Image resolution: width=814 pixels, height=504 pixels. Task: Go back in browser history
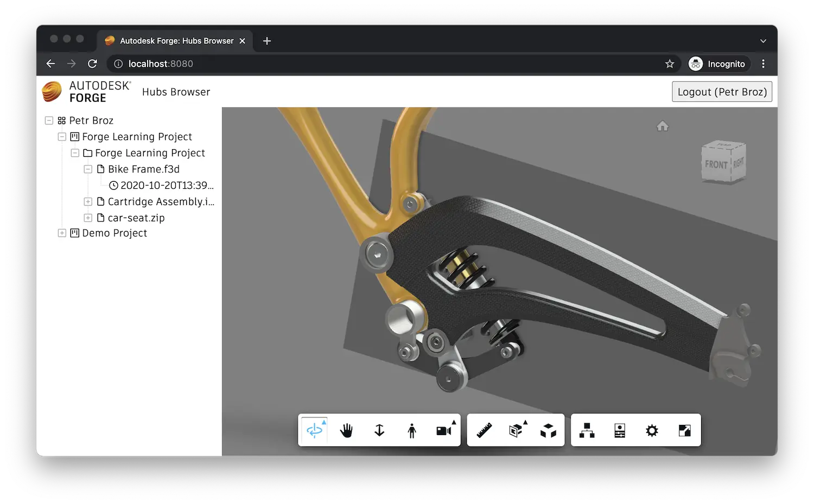click(x=51, y=64)
